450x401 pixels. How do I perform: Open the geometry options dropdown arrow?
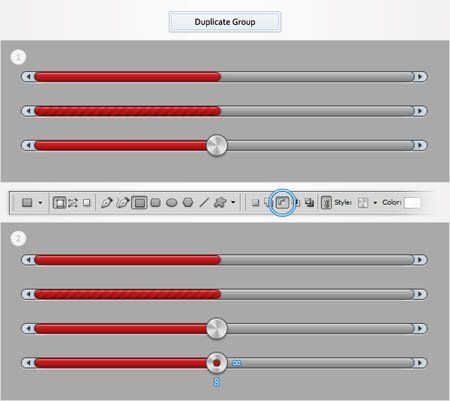click(233, 202)
